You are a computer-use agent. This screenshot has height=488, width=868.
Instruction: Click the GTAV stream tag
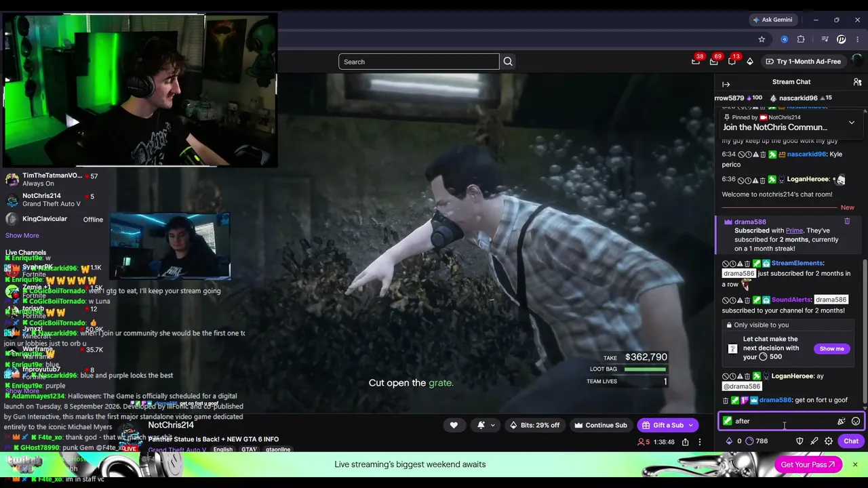pyautogui.click(x=249, y=449)
